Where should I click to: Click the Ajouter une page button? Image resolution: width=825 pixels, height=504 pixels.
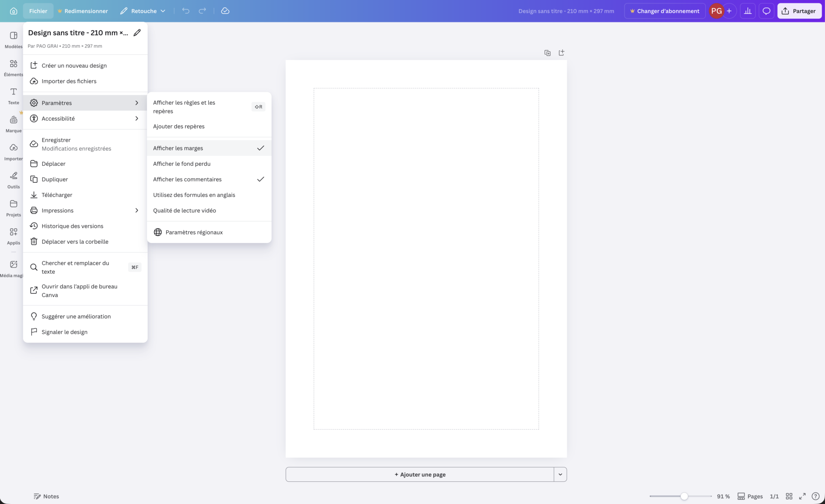420,474
